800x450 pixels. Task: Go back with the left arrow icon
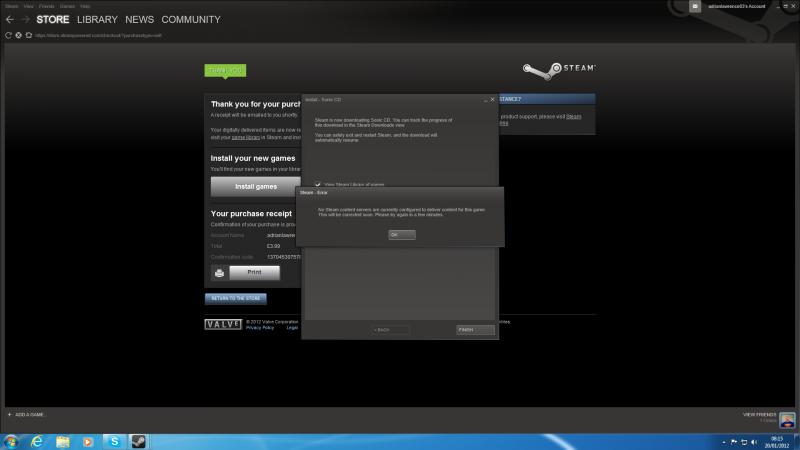pos(10,19)
